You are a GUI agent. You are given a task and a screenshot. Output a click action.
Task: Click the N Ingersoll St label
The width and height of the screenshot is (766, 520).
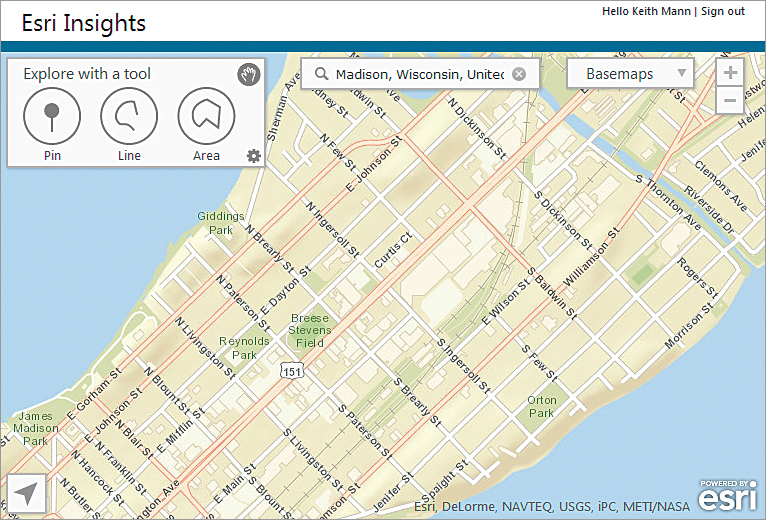tap(333, 229)
